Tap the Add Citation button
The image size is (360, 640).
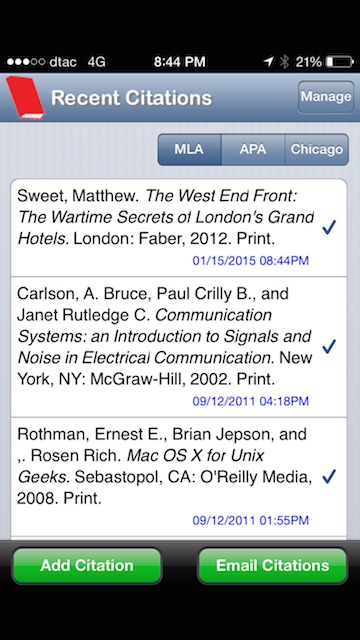click(87, 566)
